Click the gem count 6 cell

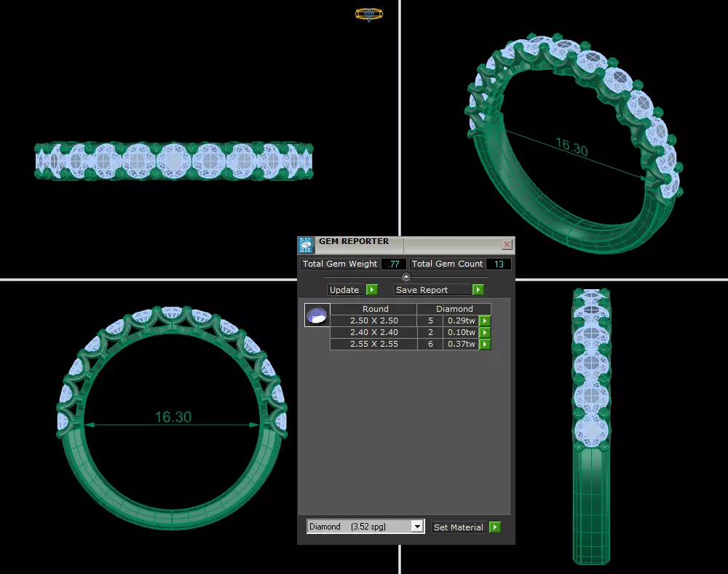(430, 344)
